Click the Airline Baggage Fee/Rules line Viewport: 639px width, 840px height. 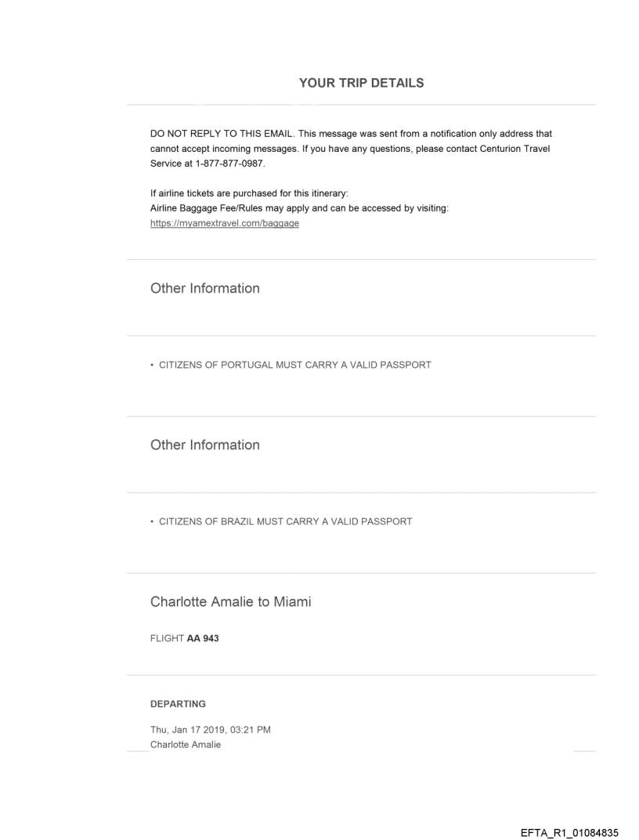(298, 208)
